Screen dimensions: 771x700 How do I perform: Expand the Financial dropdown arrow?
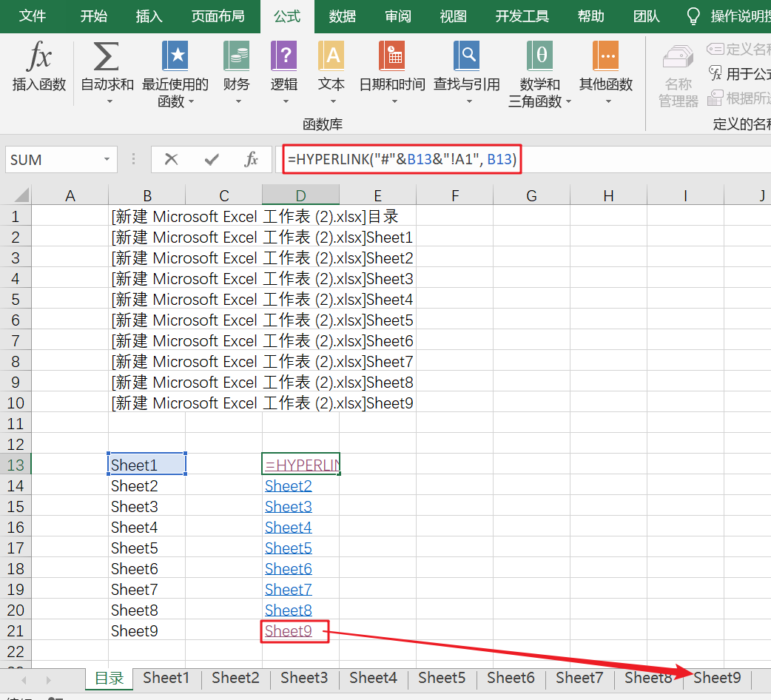click(238, 102)
